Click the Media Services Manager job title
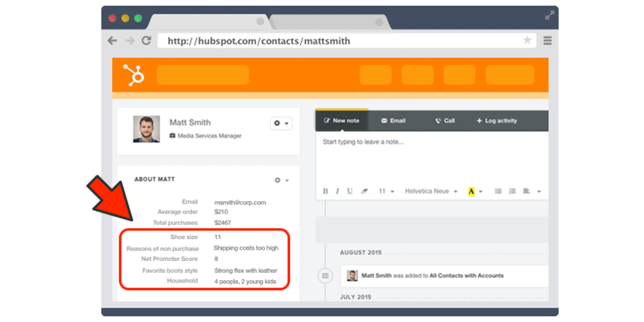Viewport: 644px width, 322px height. (x=209, y=136)
